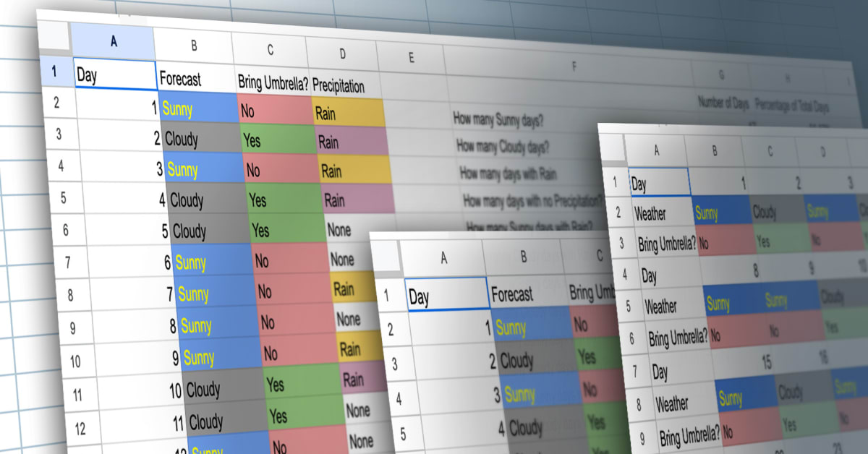Select row header 12 in large left sheet
Image resolution: width=868 pixels, height=454 pixels.
[x=80, y=429]
